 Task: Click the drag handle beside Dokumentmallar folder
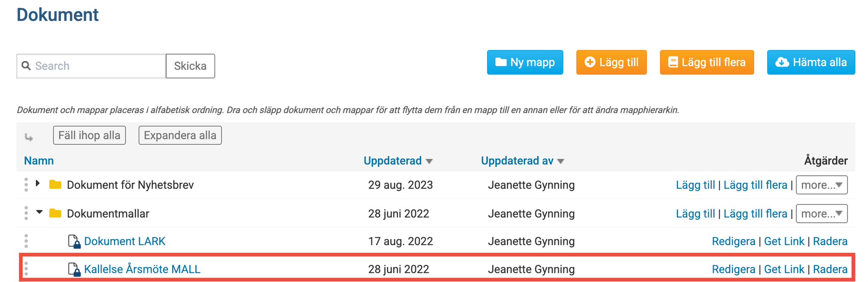coord(26,213)
